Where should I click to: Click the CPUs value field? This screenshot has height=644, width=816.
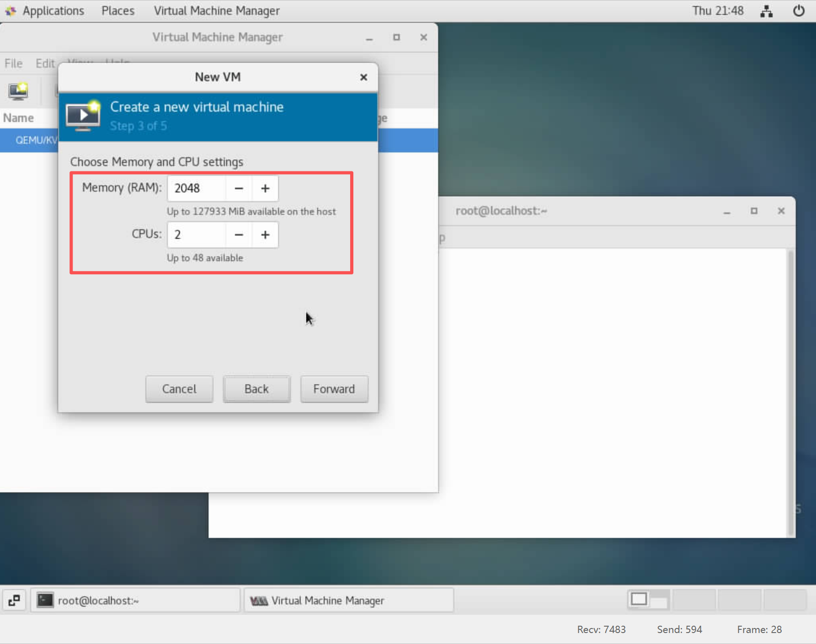click(197, 235)
